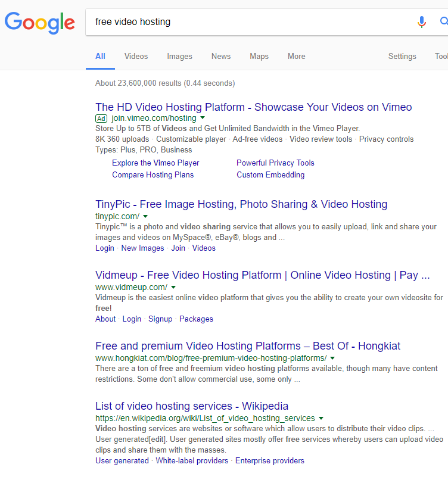Click the www.vidmeup.com/ URL text
The height and width of the screenshot is (480, 448).
[132, 288]
